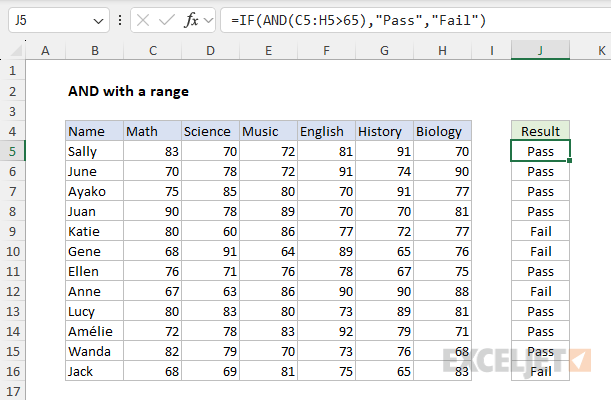Screen dimensions: 611x400
Task: Click the Math header cell
Action: [153, 131]
